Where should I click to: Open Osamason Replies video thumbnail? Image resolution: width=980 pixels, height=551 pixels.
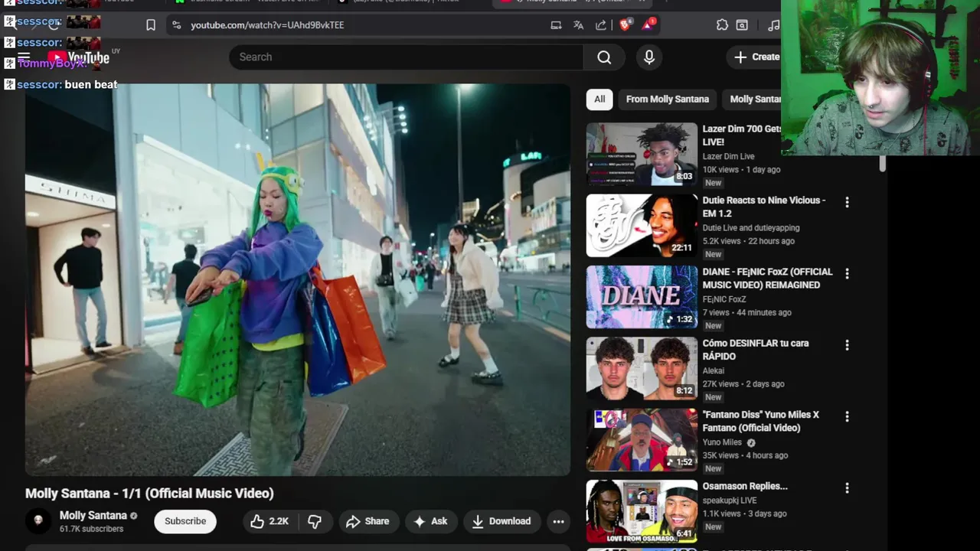click(642, 511)
